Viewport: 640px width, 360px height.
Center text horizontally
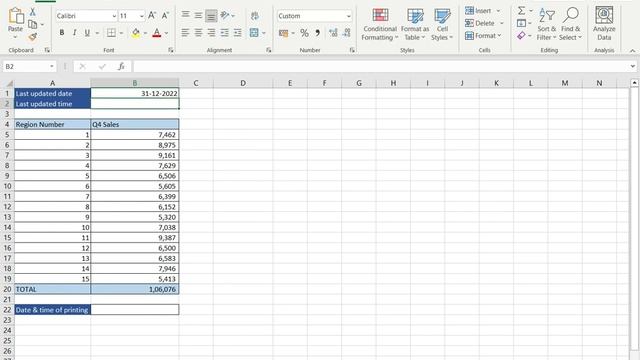click(x=198, y=33)
